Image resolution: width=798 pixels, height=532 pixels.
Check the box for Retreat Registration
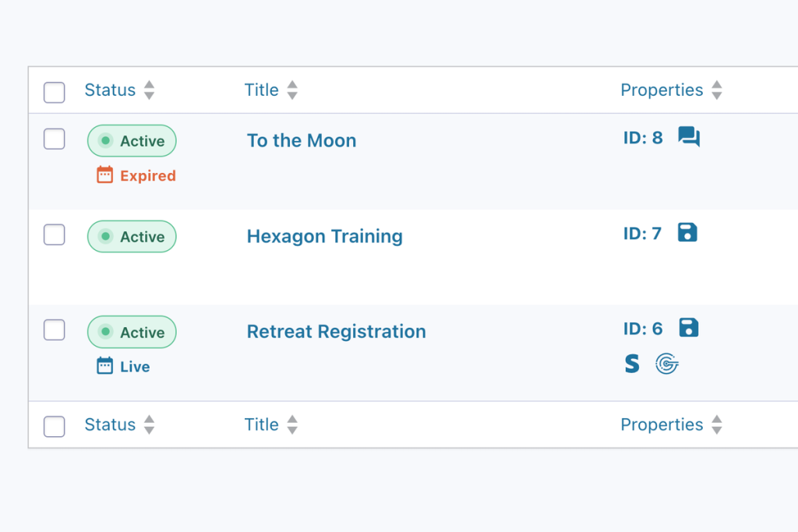54,330
